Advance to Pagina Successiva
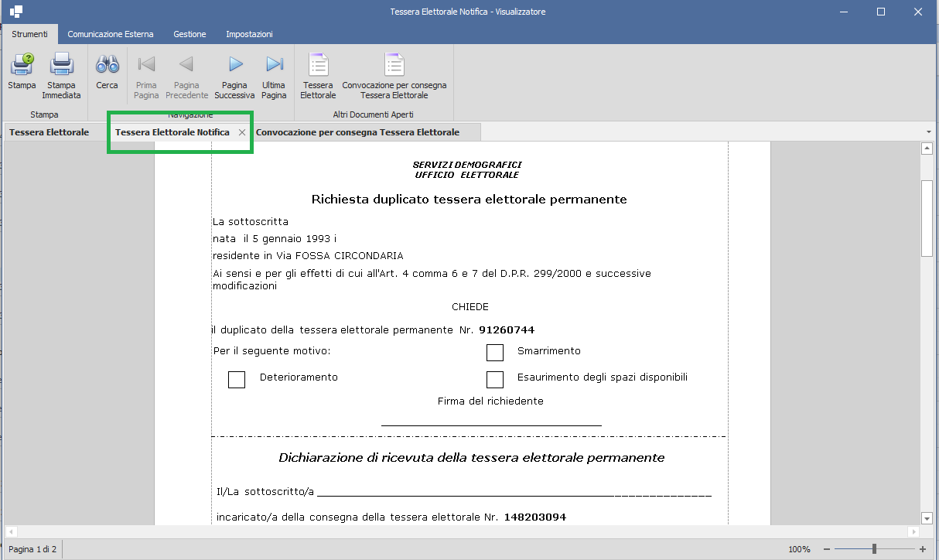 tap(235, 64)
